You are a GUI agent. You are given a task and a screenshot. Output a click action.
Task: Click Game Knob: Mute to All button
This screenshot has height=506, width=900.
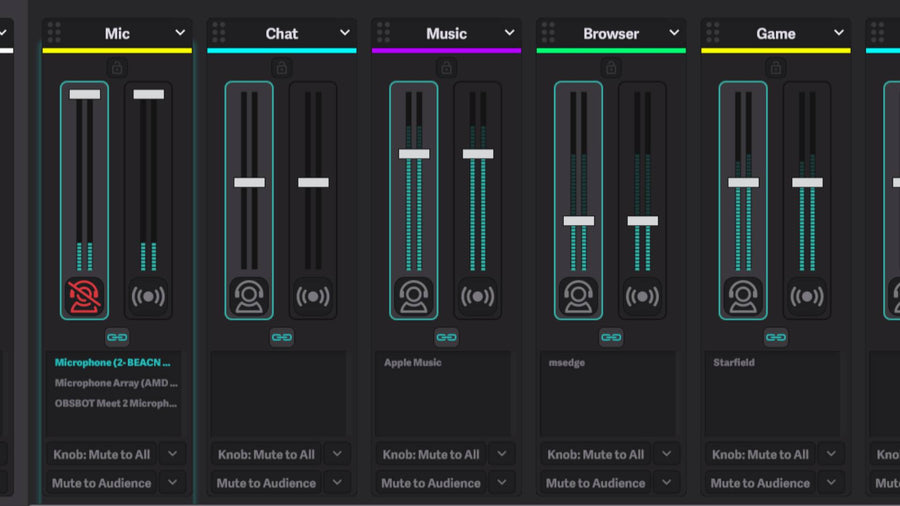click(x=761, y=454)
